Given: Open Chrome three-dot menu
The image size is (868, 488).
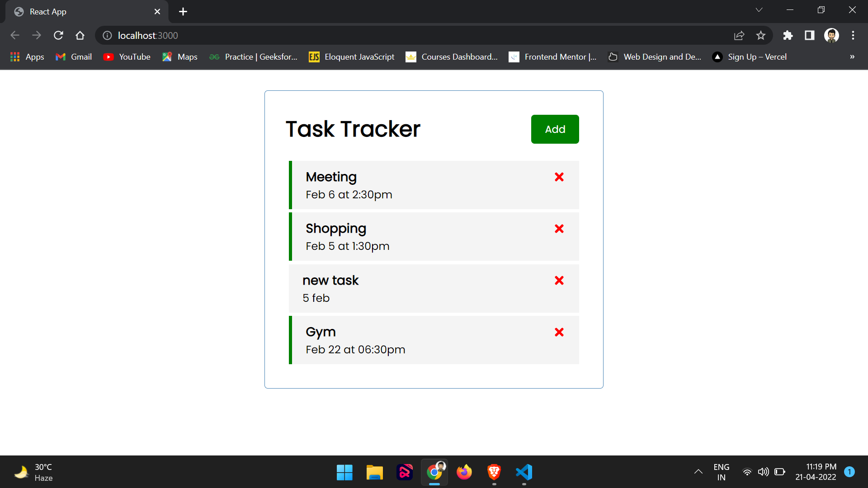Looking at the screenshot, I should tap(853, 35).
